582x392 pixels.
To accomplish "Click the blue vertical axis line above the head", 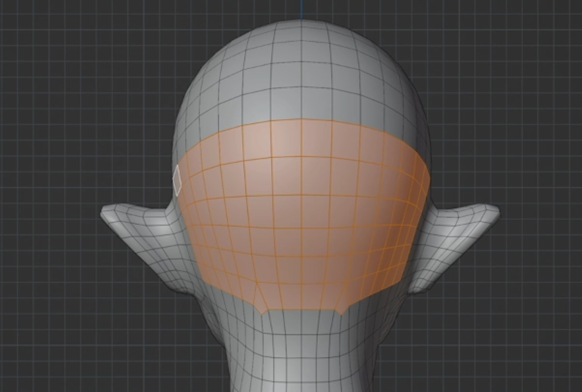I will coord(301,6).
